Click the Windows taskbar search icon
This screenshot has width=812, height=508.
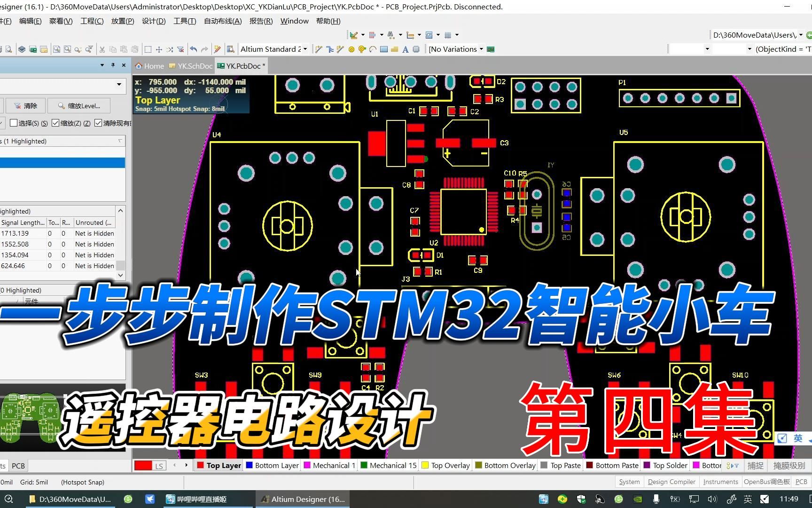coord(8,499)
